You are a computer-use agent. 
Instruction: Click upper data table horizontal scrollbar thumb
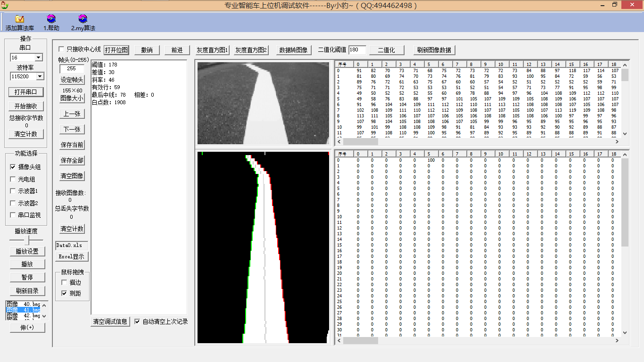(361, 141)
